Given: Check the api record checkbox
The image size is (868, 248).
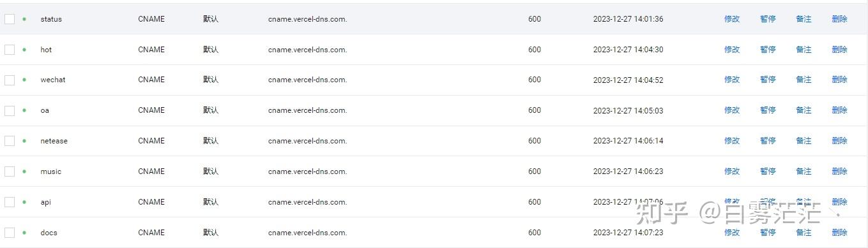Looking at the screenshot, I should (10, 202).
